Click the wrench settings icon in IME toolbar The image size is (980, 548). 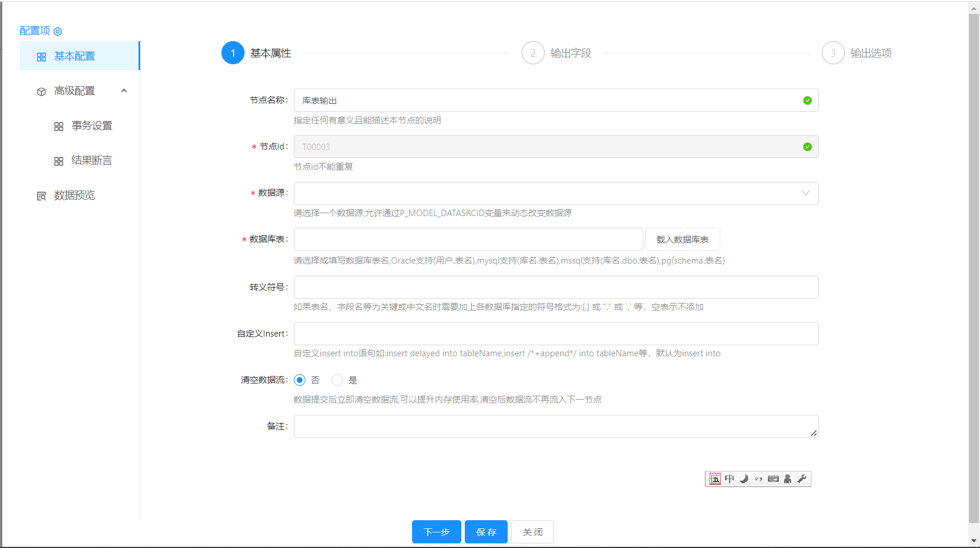tap(802, 478)
